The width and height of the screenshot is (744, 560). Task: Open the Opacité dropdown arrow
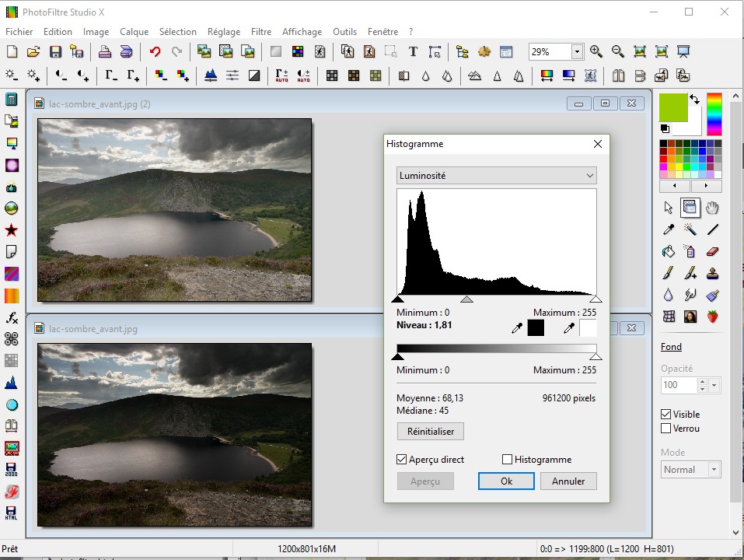pos(714,385)
